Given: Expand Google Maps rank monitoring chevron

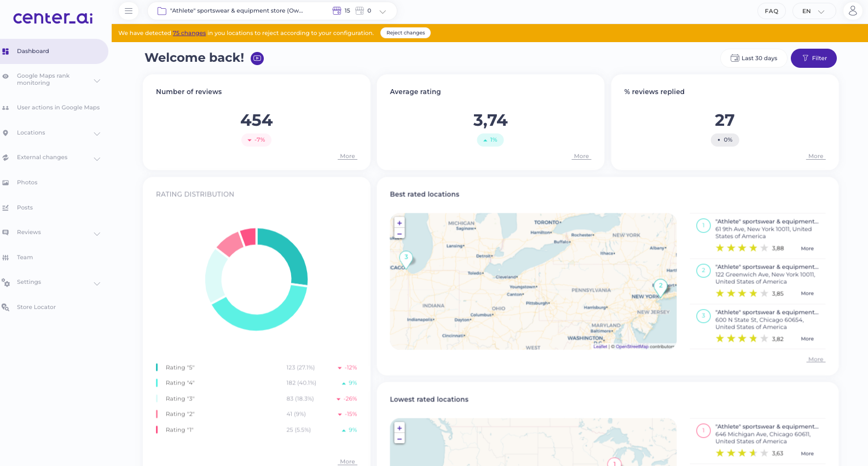Looking at the screenshot, I should click(x=97, y=81).
